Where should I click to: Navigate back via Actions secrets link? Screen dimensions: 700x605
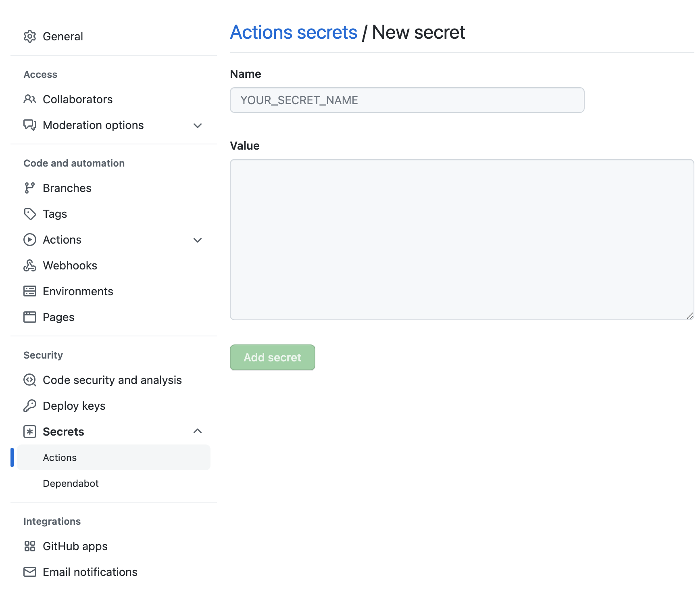tap(294, 32)
